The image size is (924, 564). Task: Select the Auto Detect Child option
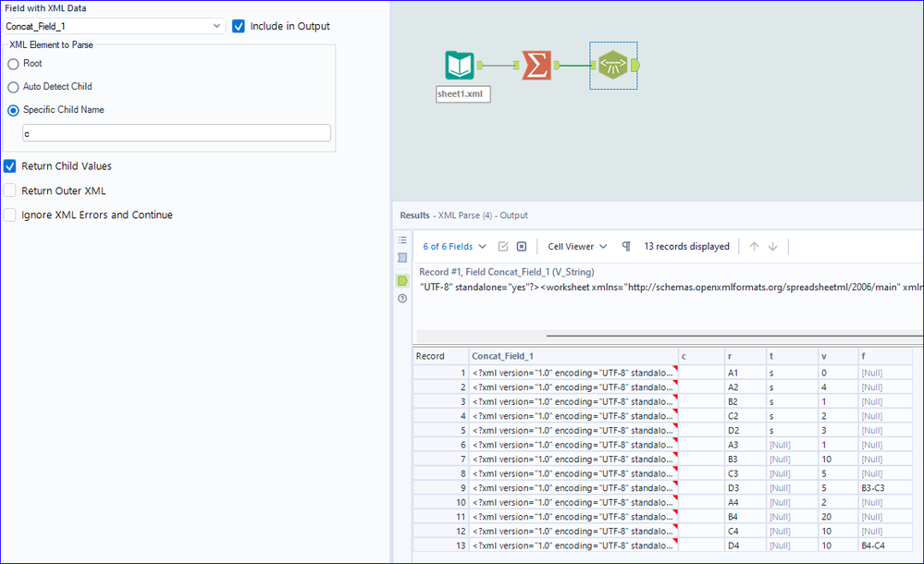coord(13,87)
